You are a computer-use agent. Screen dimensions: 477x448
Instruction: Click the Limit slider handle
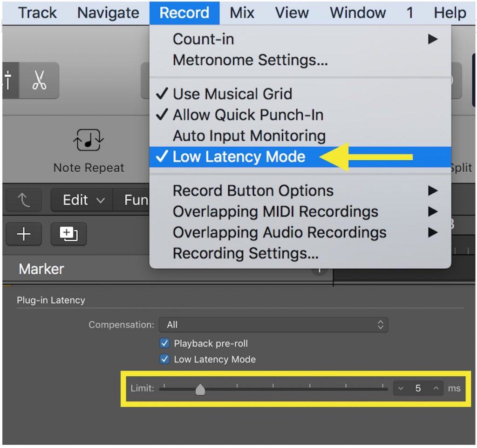[200, 389]
